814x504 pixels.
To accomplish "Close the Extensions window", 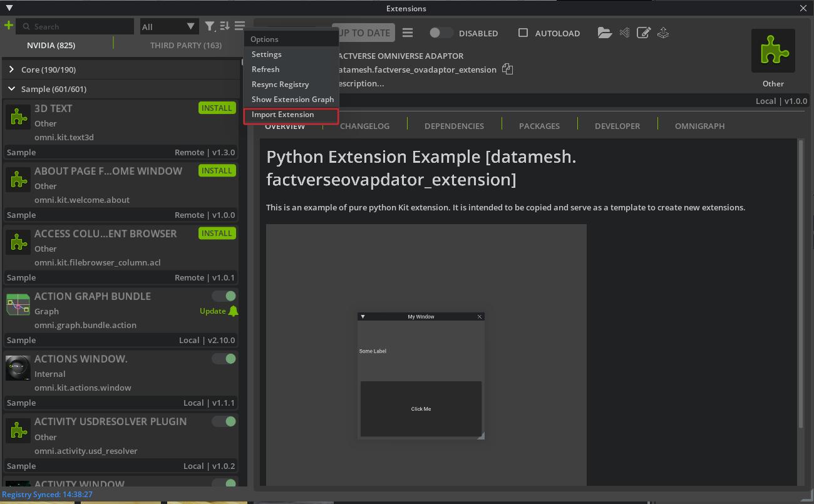I will coord(803,8).
